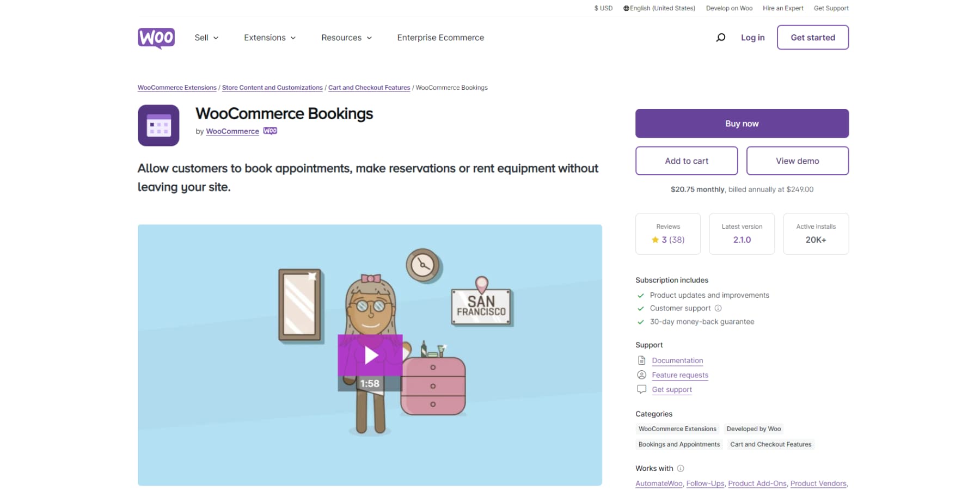This screenshot has height=490, width=980.
Task: Open the Reviews 3 (38) card
Action: 668,234
